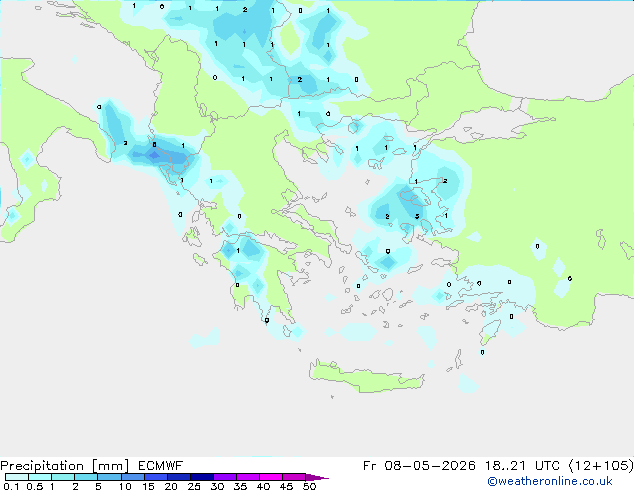
Task: Select the 30–35 mm purple legend swatch
Action: pyautogui.click(x=224, y=477)
